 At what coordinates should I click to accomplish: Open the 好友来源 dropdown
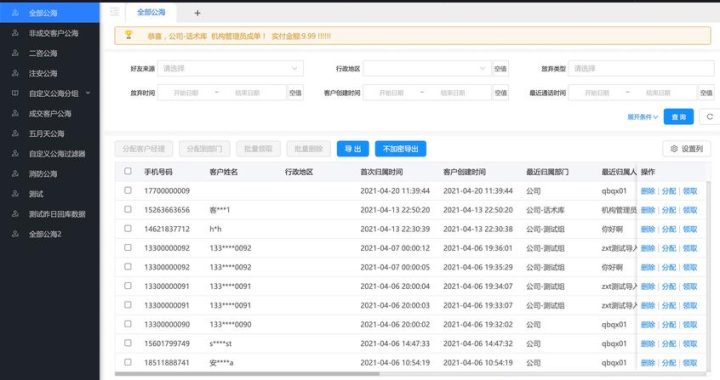(230, 68)
